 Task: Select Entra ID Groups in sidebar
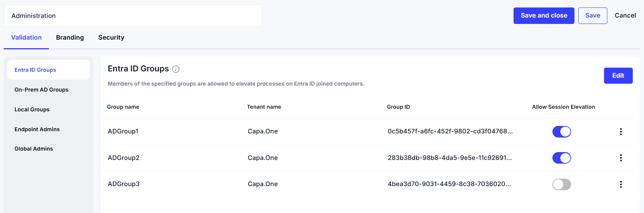(49, 70)
